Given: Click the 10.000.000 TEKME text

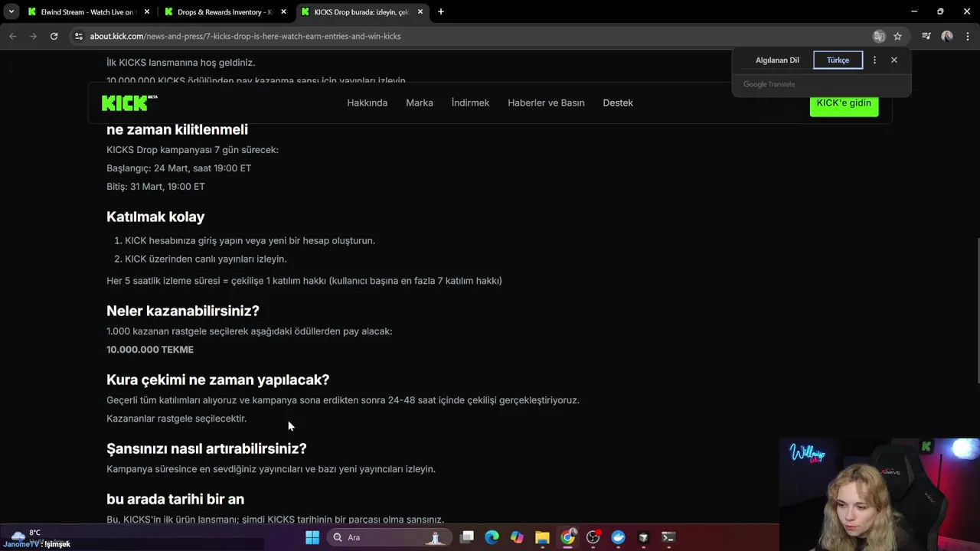Looking at the screenshot, I should click(x=150, y=350).
